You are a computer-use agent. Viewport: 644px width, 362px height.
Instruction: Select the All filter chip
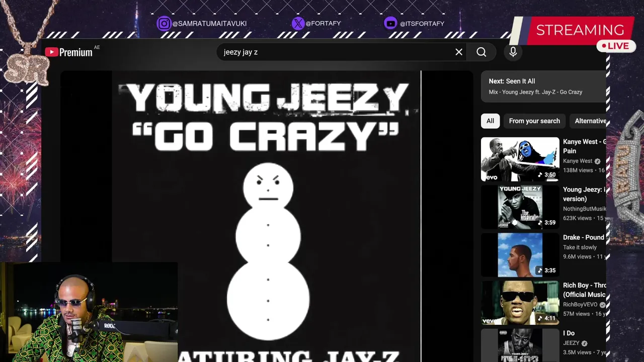[x=490, y=121]
